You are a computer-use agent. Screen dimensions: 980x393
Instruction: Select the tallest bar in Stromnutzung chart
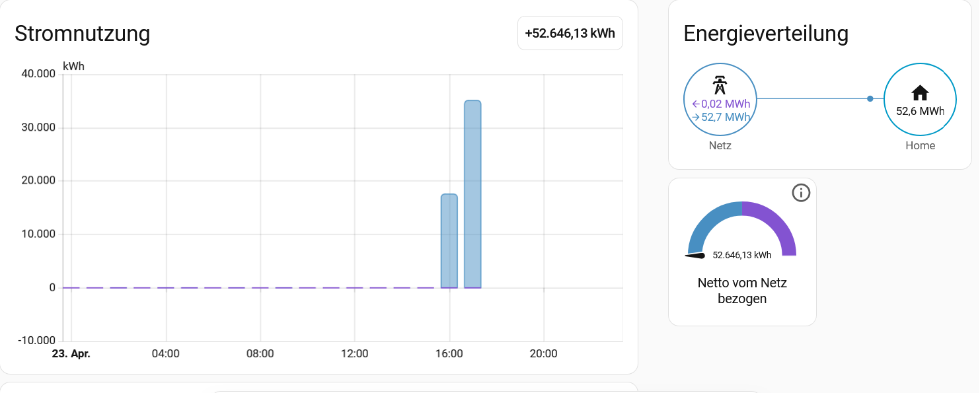(x=472, y=194)
